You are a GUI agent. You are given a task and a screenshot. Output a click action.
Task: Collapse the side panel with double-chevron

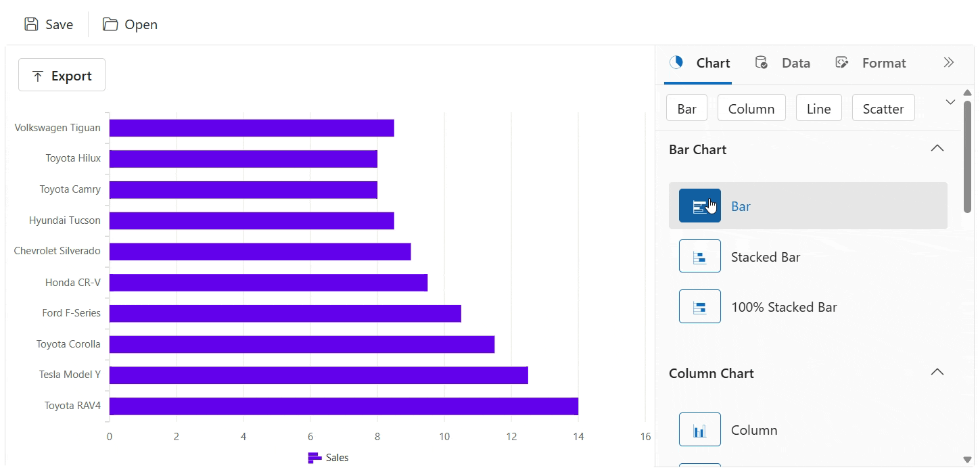pyautogui.click(x=948, y=63)
